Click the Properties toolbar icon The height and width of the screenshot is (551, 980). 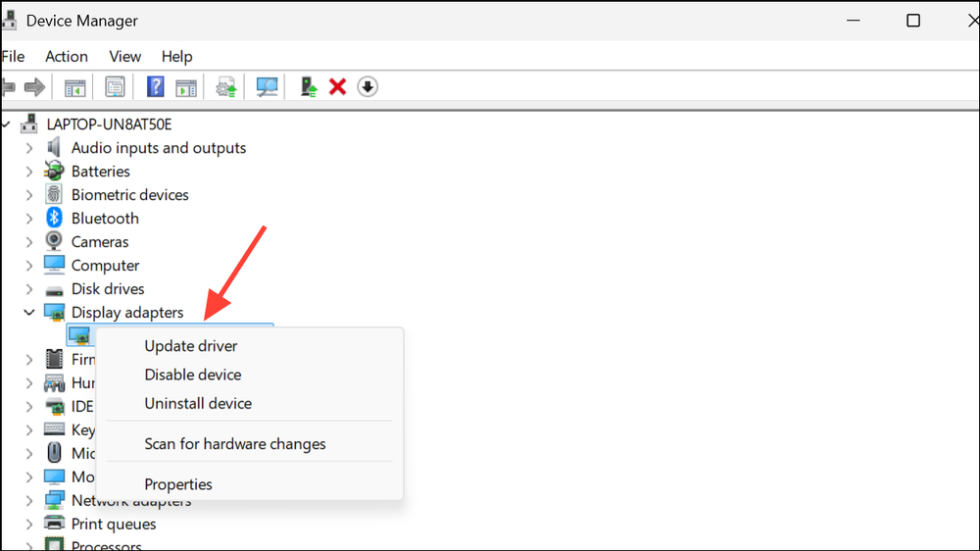point(116,87)
